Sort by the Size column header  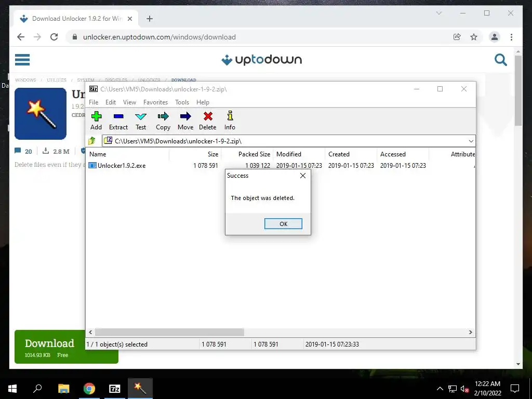(195, 154)
